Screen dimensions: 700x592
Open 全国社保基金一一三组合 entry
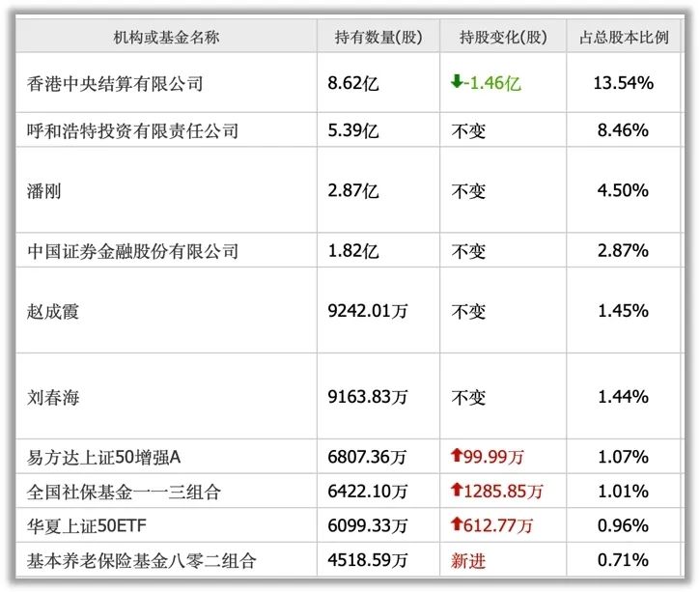[x=125, y=492]
